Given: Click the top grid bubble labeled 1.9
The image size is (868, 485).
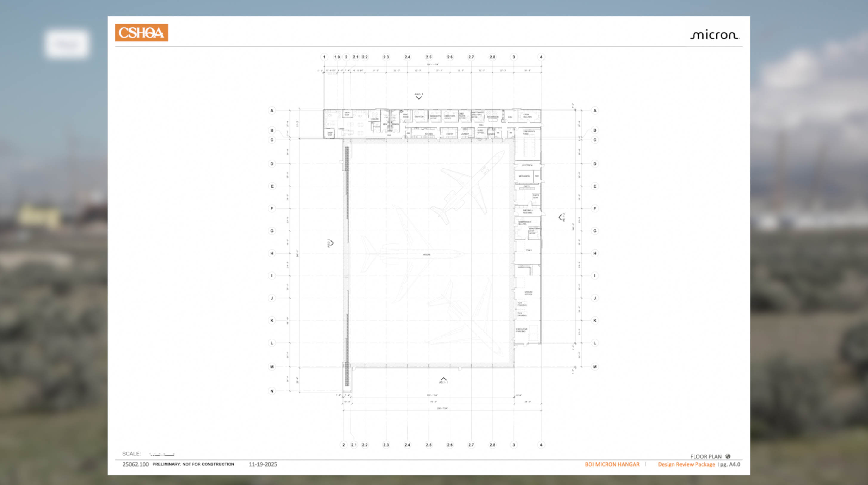Looking at the screenshot, I should [x=337, y=57].
